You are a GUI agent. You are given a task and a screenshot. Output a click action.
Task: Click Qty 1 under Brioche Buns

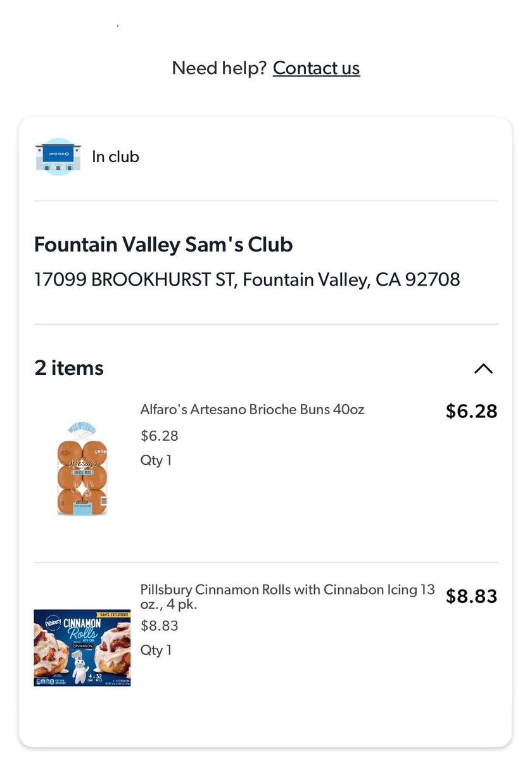pyautogui.click(x=156, y=460)
